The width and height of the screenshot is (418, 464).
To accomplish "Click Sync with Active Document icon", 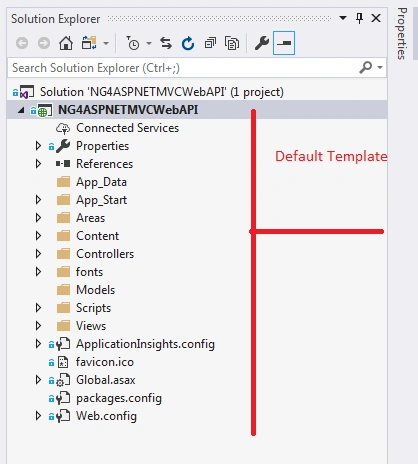I will 166,43.
